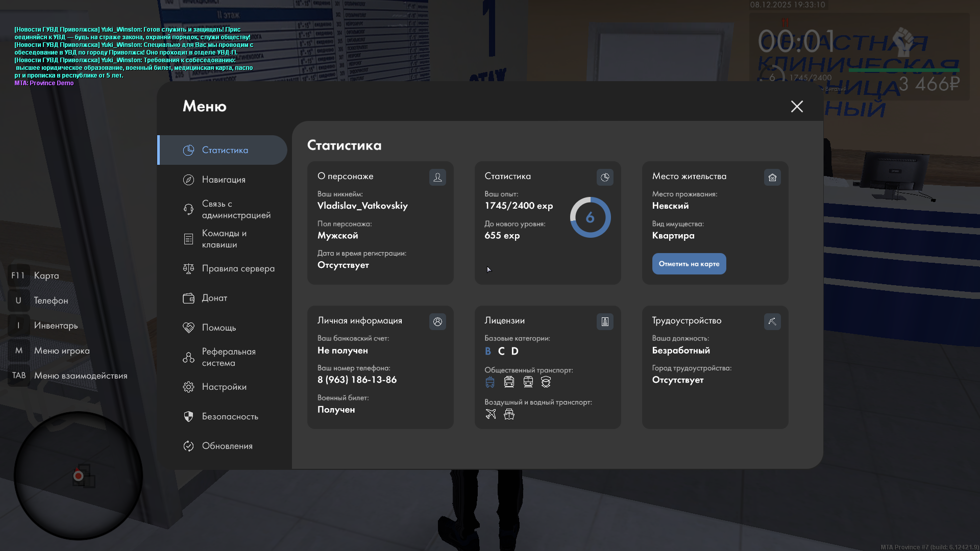Go to Настройки in sidebar

(x=224, y=387)
